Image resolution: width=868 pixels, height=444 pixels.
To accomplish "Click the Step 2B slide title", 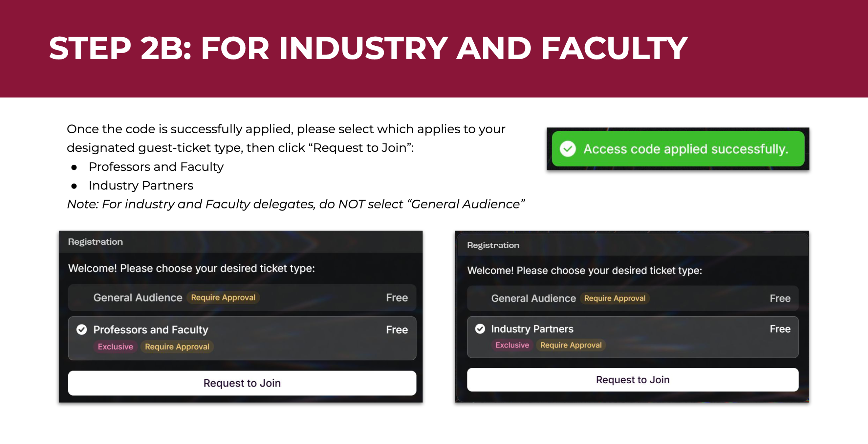I will click(368, 48).
